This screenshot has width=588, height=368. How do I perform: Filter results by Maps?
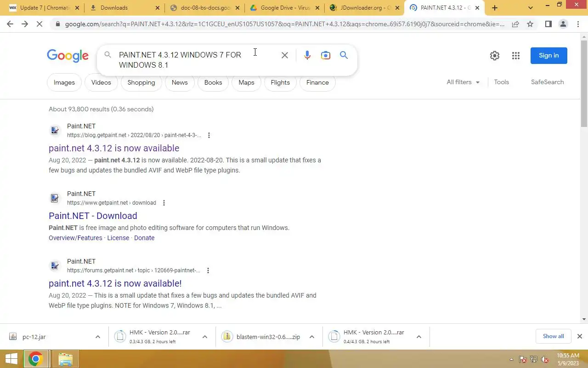pyautogui.click(x=246, y=82)
